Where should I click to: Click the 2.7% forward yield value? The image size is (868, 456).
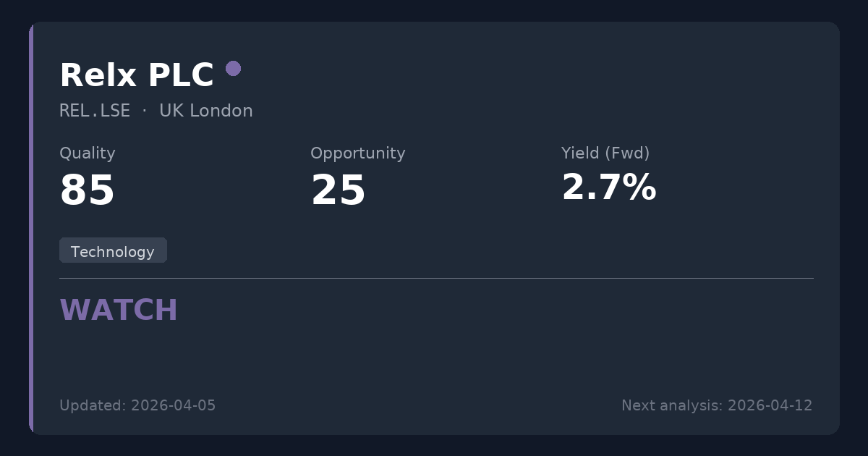(x=608, y=188)
